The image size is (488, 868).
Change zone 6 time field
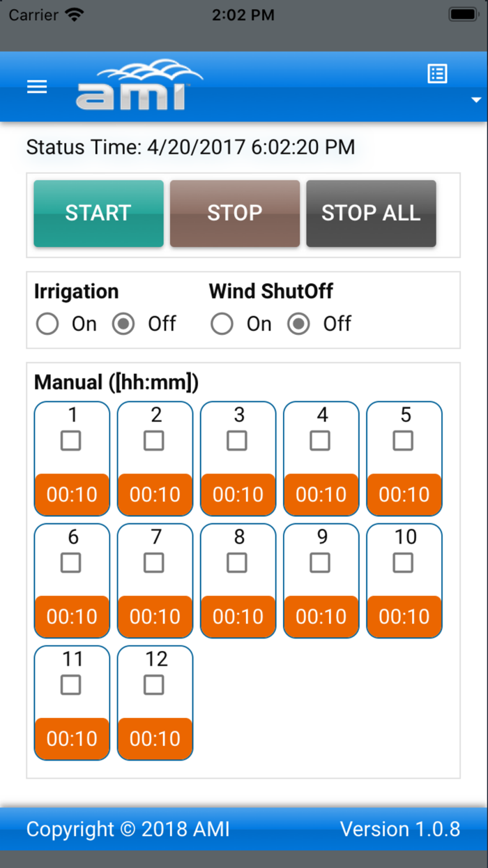click(72, 616)
